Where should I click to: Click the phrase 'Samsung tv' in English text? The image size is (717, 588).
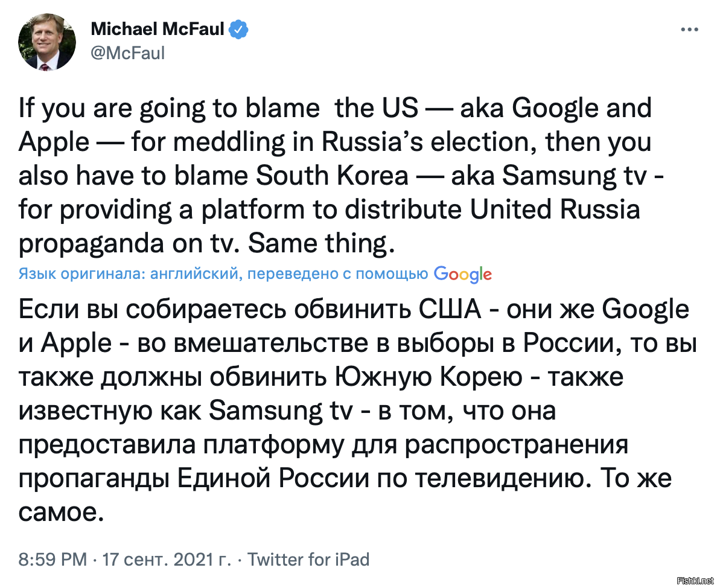click(575, 176)
